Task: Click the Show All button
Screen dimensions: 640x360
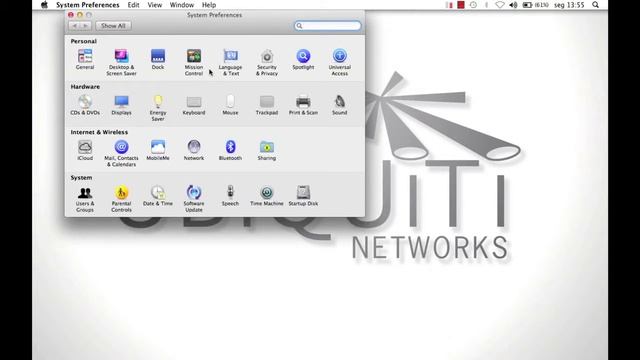Action: (x=113, y=26)
